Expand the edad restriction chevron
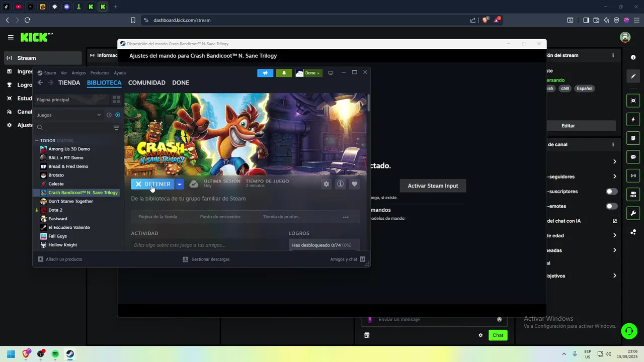 [x=614, y=235]
